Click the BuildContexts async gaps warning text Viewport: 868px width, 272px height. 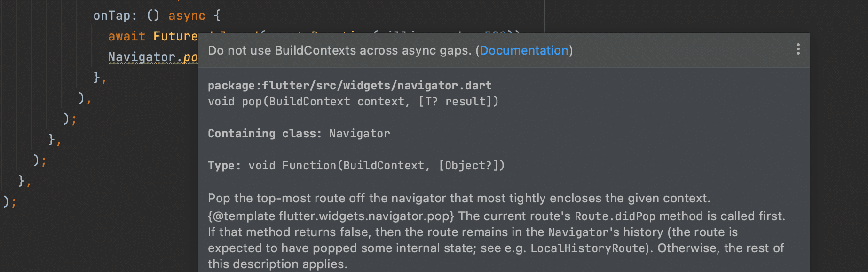pos(339,50)
